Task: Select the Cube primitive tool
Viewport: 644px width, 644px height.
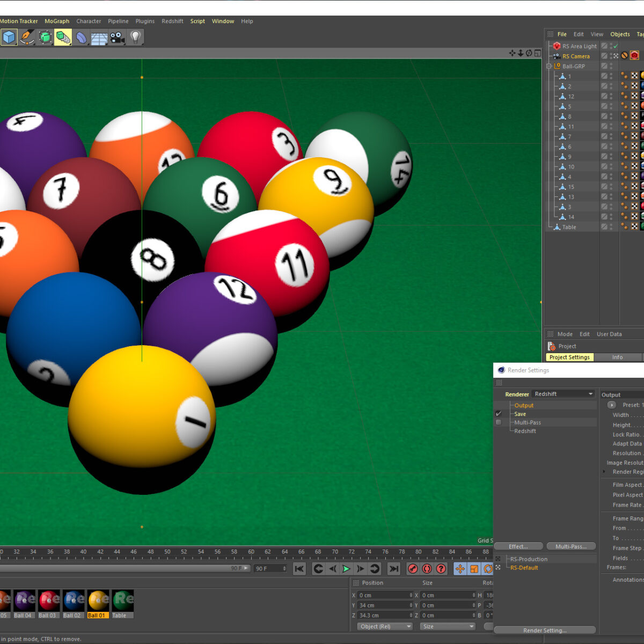Action: [x=9, y=37]
